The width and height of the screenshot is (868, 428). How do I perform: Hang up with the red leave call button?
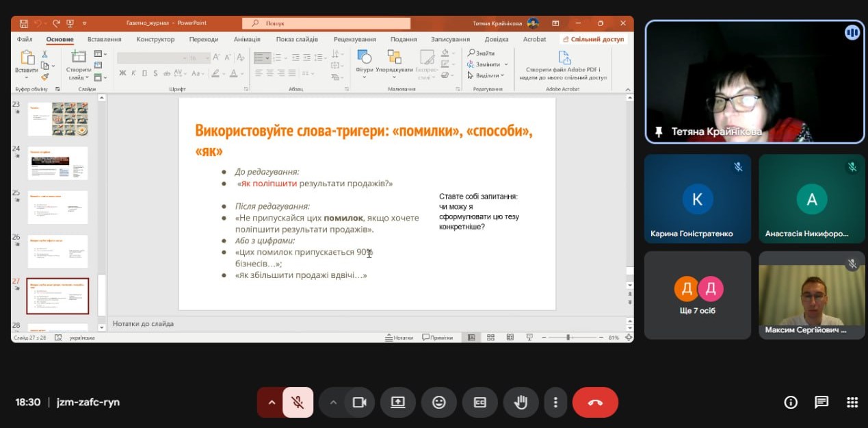(595, 403)
